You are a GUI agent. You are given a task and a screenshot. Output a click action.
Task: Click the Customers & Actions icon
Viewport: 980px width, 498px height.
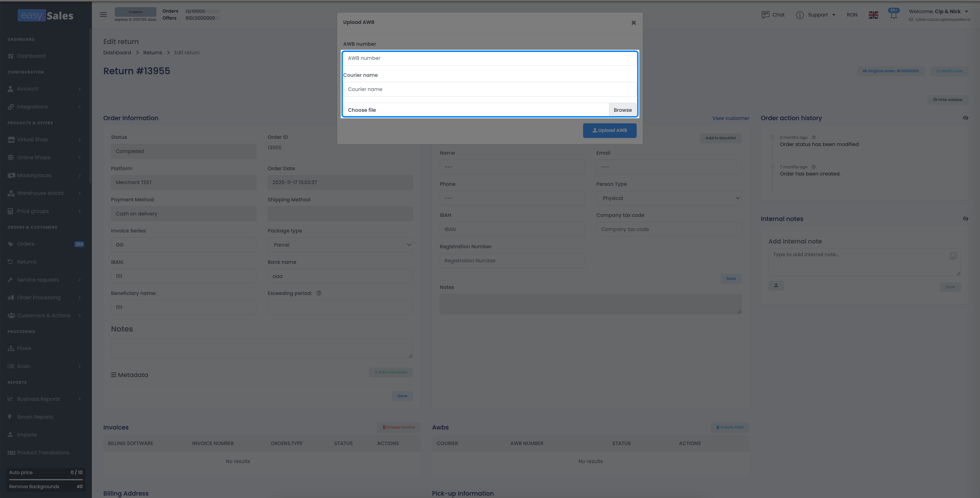[11, 315]
